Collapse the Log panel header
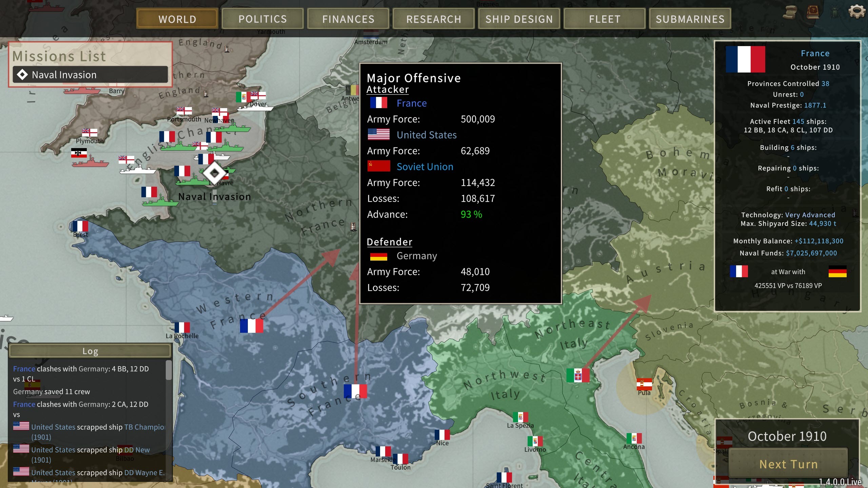The width and height of the screenshot is (868, 488). [x=90, y=351]
